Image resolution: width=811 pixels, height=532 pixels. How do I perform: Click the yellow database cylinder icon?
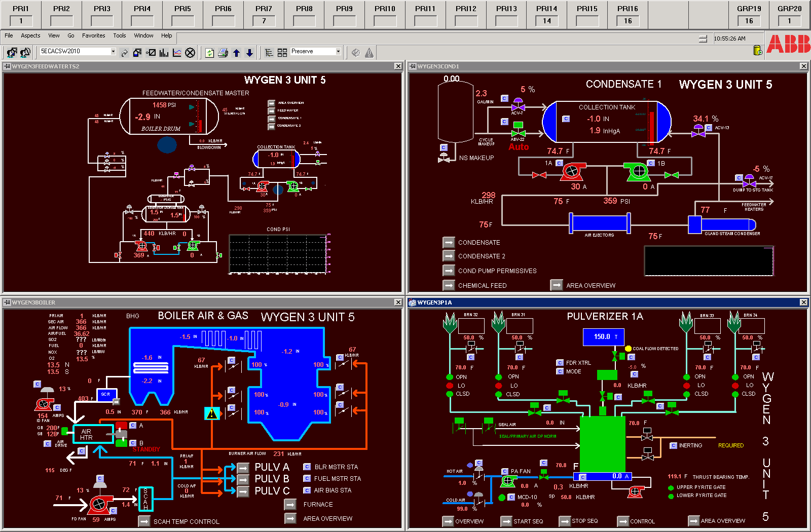tap(758, 50)
